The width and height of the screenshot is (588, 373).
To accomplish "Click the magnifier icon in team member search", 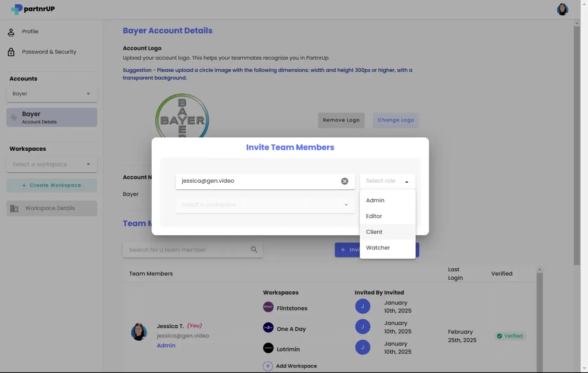I will click(x=254, y=249).
